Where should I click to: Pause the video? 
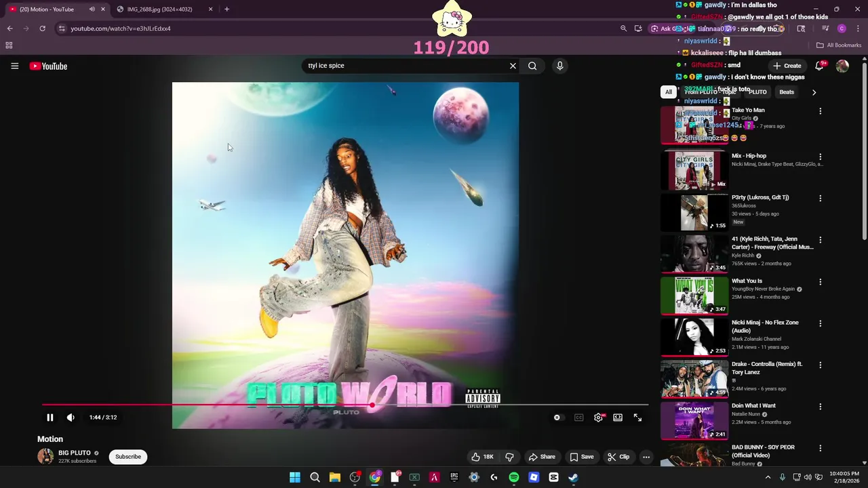coord(50,418)
